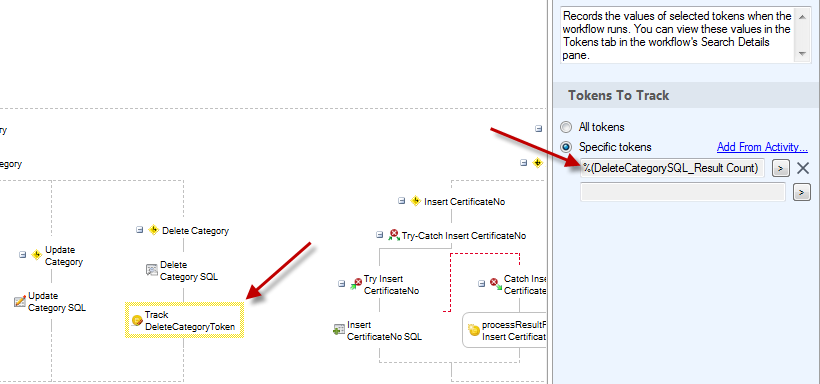Screen dimensions: 820x384
Task: Select the Update Category SQL activity icon
Action: (x=20, y=301)
